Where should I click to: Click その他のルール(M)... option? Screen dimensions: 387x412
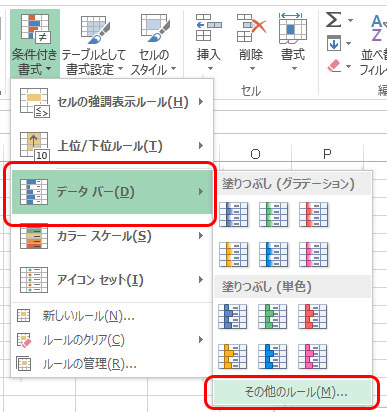tap(292, 392)
